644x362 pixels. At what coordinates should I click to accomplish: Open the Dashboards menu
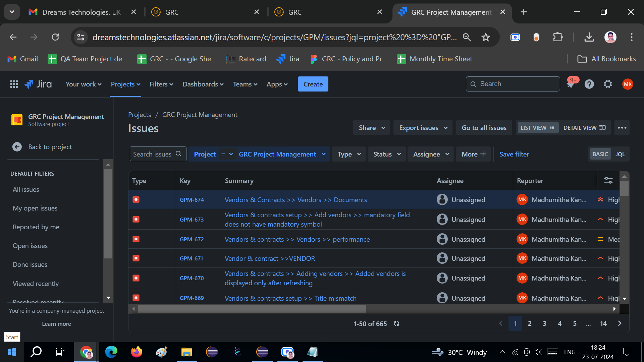[x=203, y=84]
